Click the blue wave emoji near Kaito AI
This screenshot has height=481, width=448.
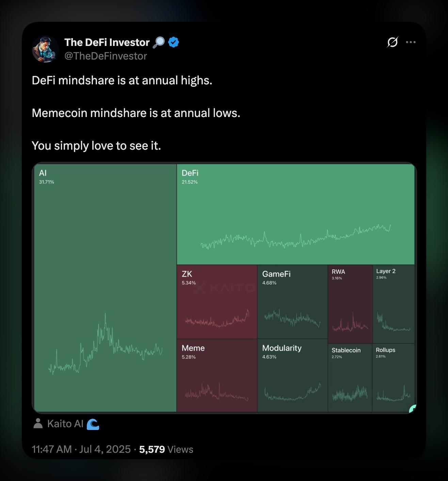pyautogui.click(x=93, y=424)
